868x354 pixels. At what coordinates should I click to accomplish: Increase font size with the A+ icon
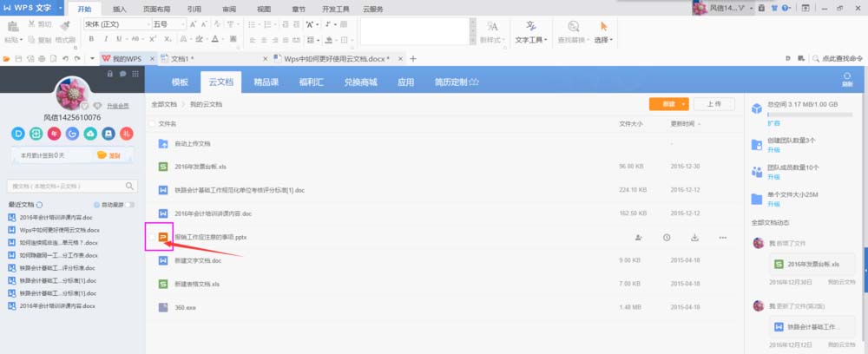[x=194, y=24]
